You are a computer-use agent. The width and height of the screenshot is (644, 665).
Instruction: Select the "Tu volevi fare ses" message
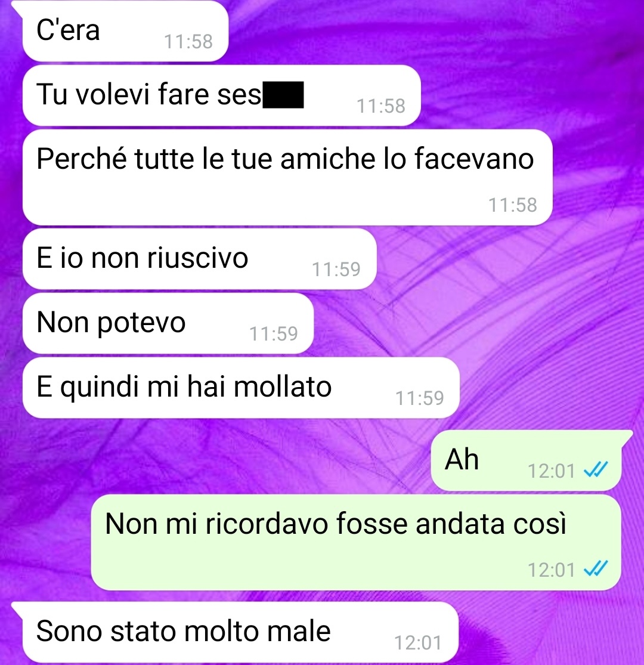pos(221,95)
